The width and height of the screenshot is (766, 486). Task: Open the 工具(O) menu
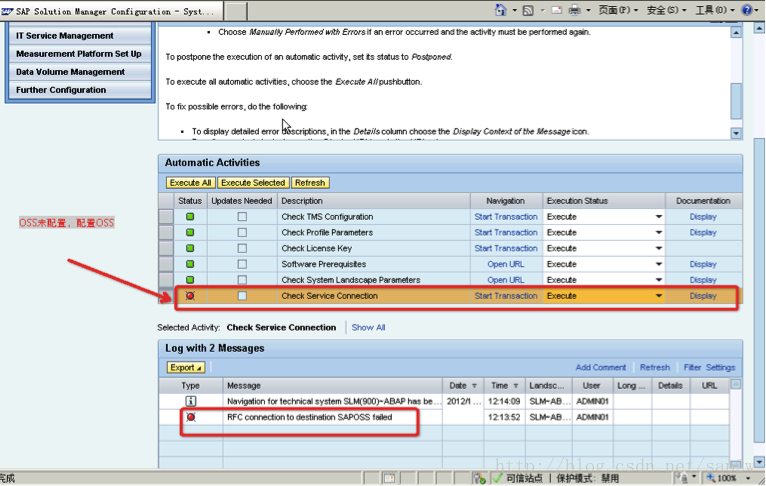click(x=715, y=10)
